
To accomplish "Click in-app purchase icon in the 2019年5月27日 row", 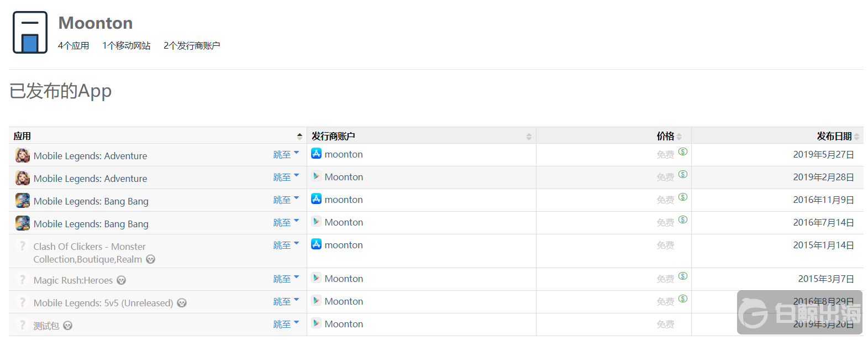I will click(683, 151).
